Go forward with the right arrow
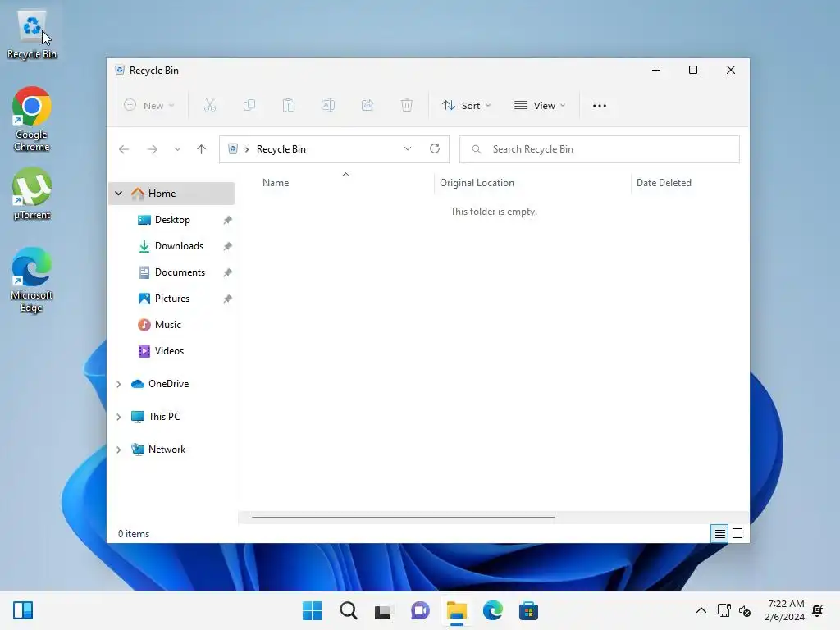 pyautogui.click(x=152, y=149)
